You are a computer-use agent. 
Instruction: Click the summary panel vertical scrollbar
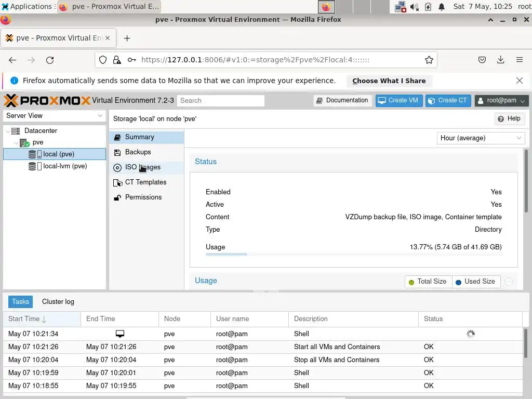526,181
